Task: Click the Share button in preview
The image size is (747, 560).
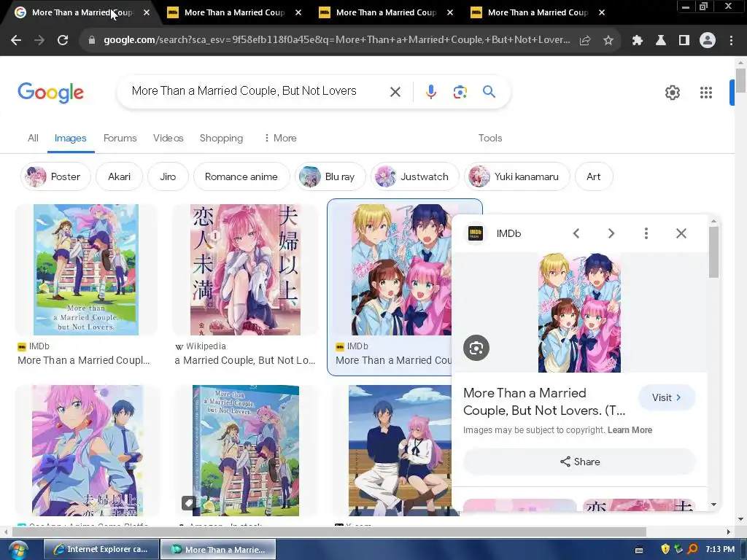Action: (579, 462)
